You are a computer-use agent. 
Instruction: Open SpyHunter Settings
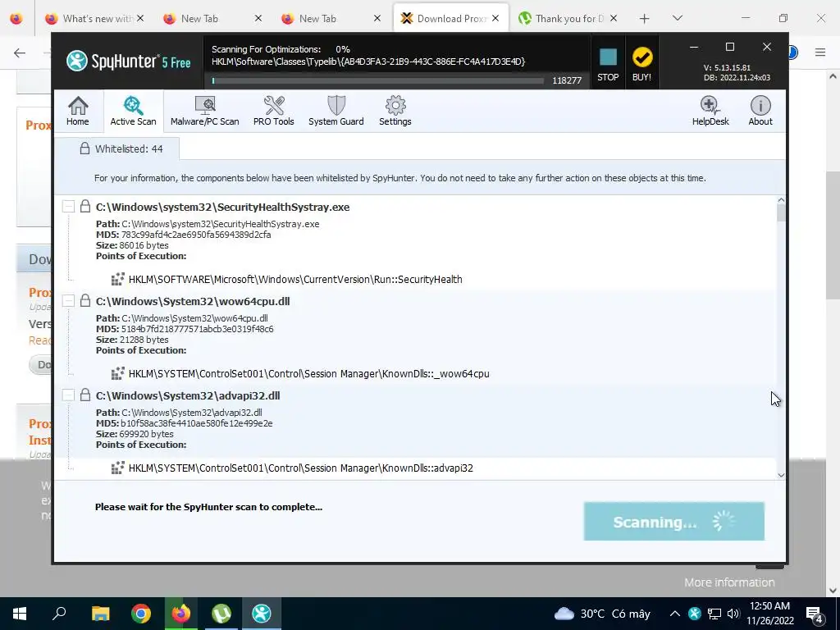coord(395,111)
